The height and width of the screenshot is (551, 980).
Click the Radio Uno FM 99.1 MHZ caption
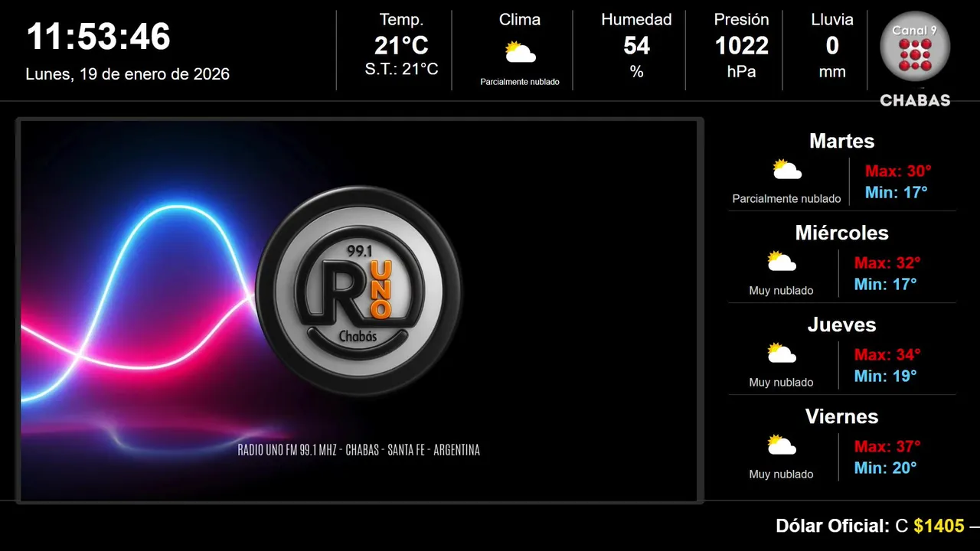pos(359,450)
